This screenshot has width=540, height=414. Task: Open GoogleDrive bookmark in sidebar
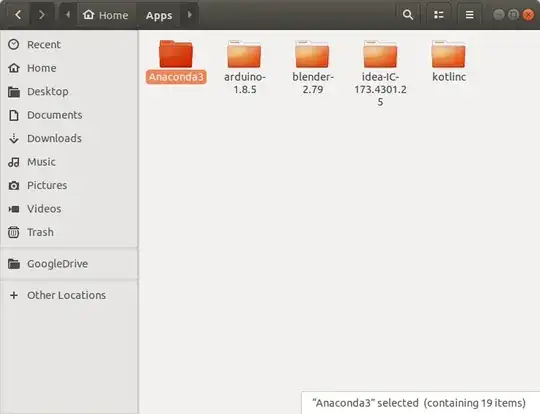click(x=69, y=263)
